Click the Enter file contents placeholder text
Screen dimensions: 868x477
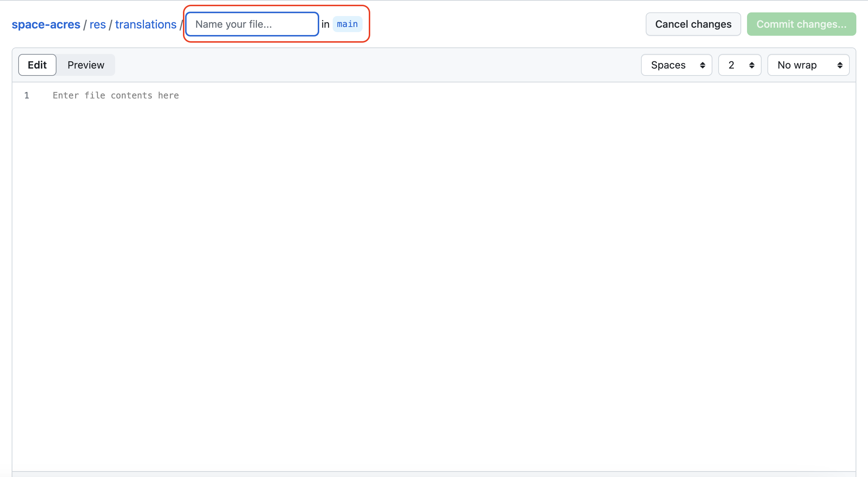pos(116,96)
